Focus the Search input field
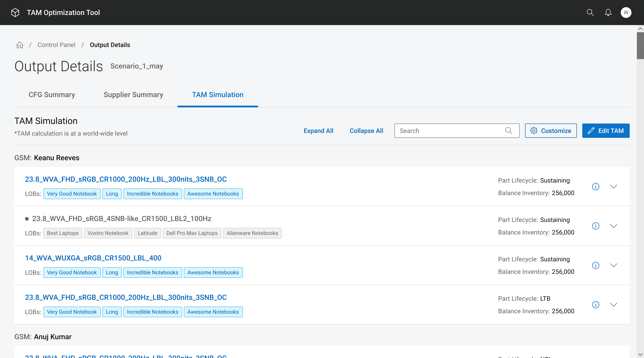Image resolution: width=644 pixels, height=358 pixels. [x=450, y=131]
